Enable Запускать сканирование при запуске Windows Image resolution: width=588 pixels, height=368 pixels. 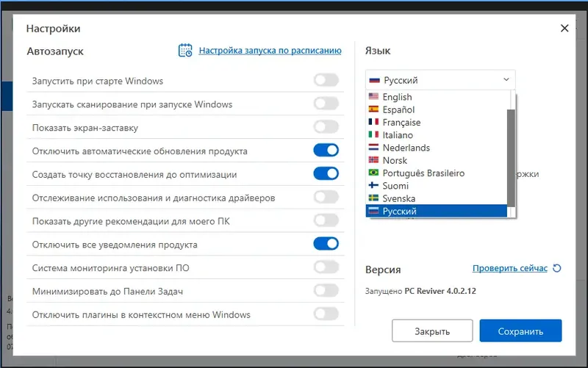tap(326, 103)
